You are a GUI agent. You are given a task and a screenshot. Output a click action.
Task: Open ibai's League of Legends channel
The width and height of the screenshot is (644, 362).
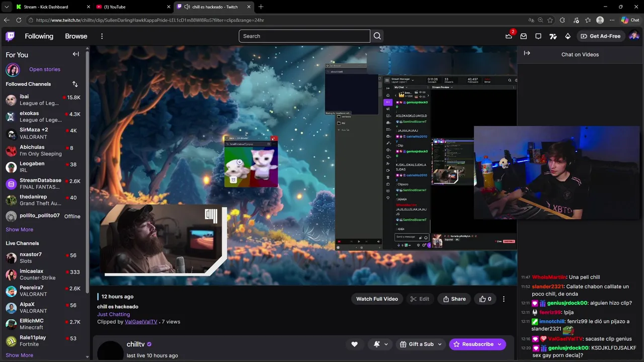43,100
